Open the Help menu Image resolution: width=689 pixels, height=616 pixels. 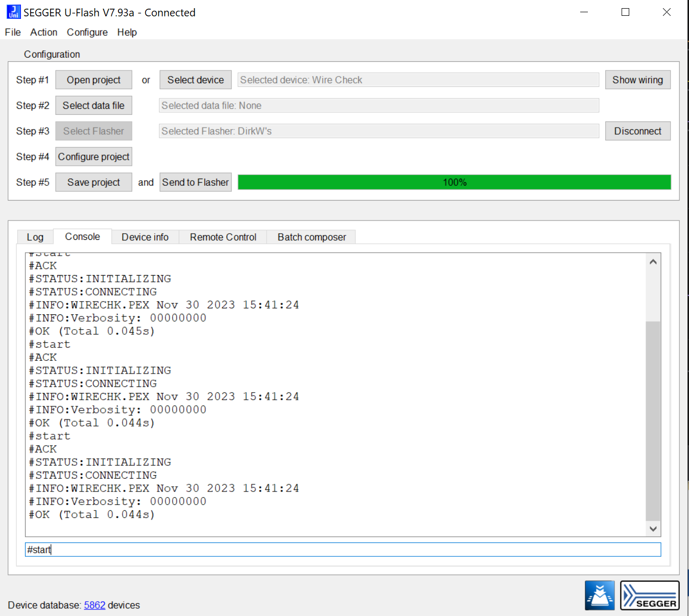127,32
